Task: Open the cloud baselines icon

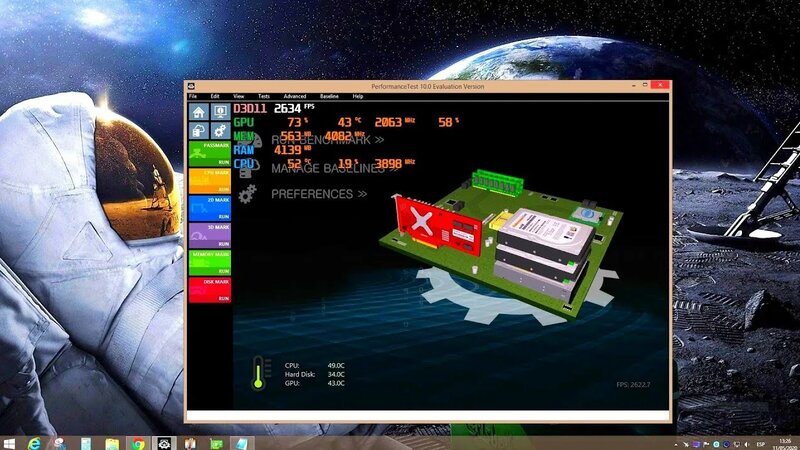Action: click(198, 131)
